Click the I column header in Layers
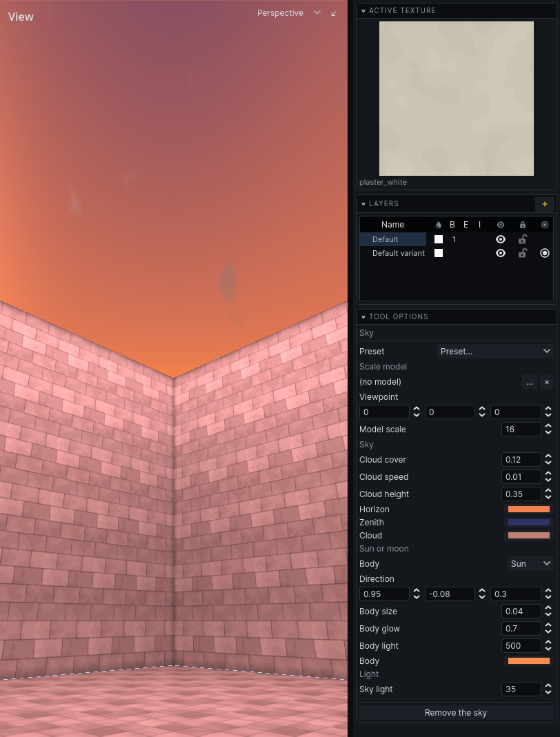Screen dimensions: 560x737 pos(479,225)
